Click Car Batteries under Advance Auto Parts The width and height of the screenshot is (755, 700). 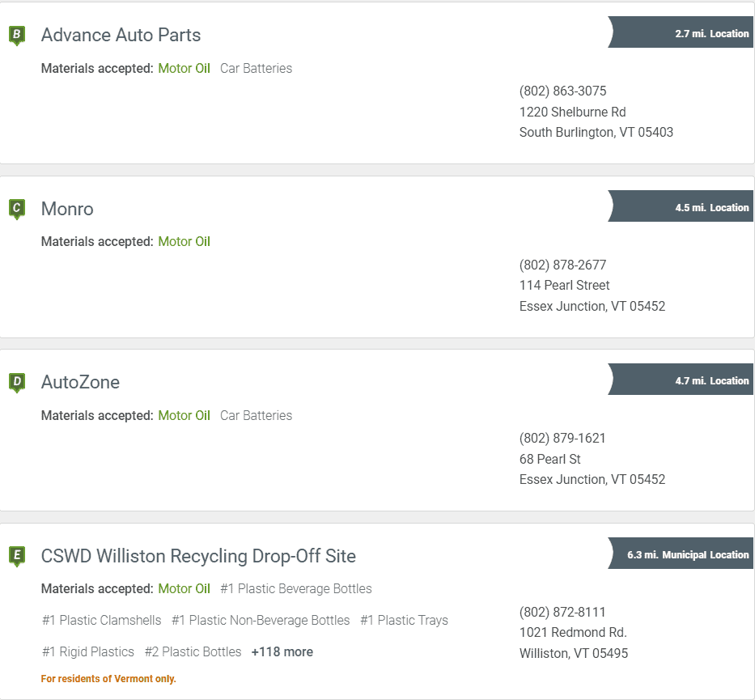click(x=256, y=68)
